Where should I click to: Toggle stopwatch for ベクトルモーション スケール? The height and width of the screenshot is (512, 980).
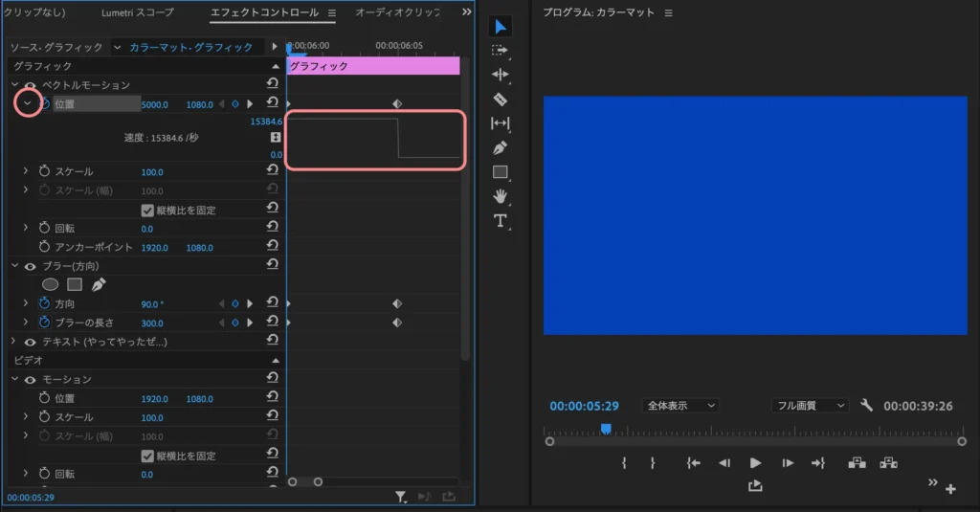point(44,170)
